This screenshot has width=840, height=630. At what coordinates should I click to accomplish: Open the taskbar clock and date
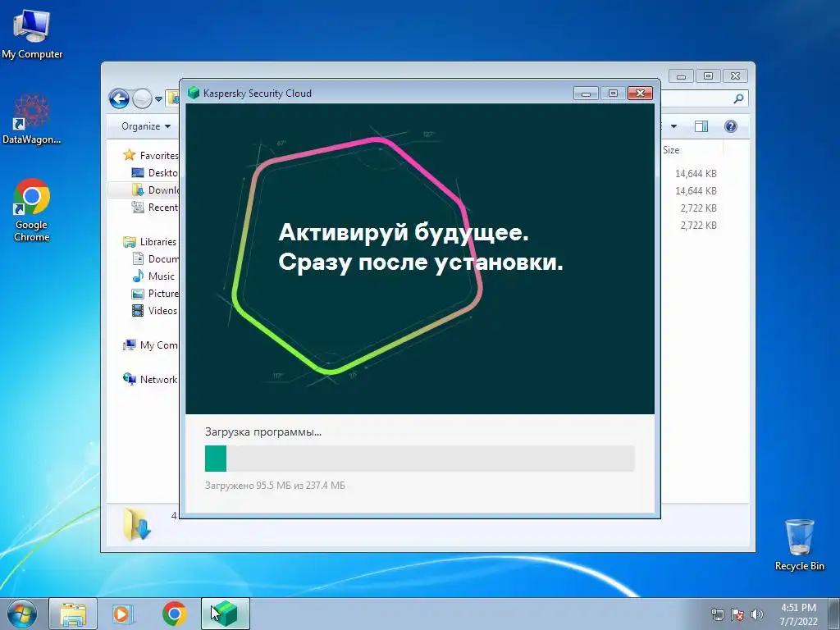click(798, 614)
